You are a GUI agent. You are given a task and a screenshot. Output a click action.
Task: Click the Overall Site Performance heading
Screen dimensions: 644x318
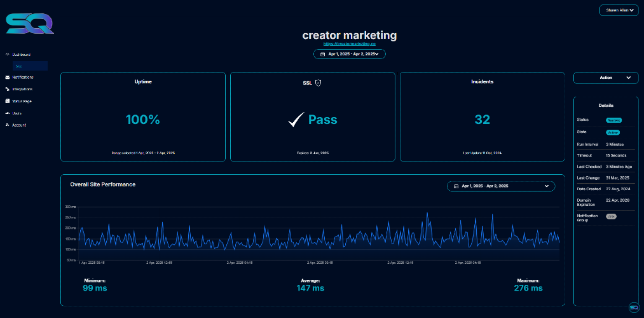[103, 184]
